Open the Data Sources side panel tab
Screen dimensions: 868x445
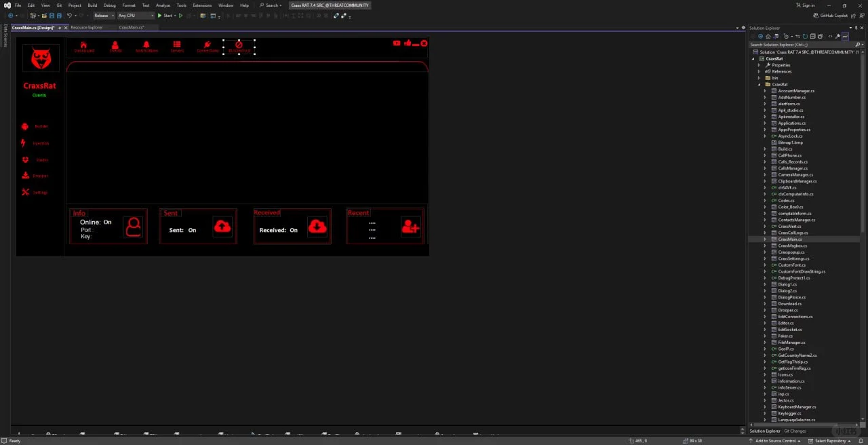[x=5, y=35]
